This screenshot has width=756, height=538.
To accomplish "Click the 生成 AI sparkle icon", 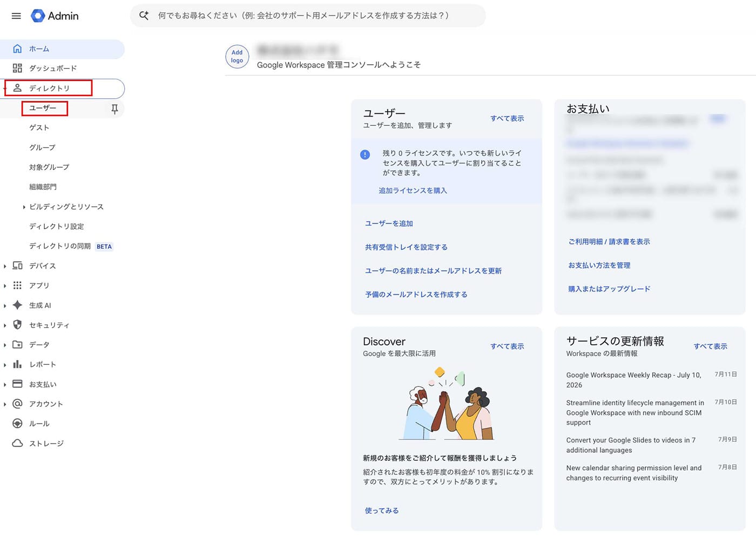I will point(17,305).
